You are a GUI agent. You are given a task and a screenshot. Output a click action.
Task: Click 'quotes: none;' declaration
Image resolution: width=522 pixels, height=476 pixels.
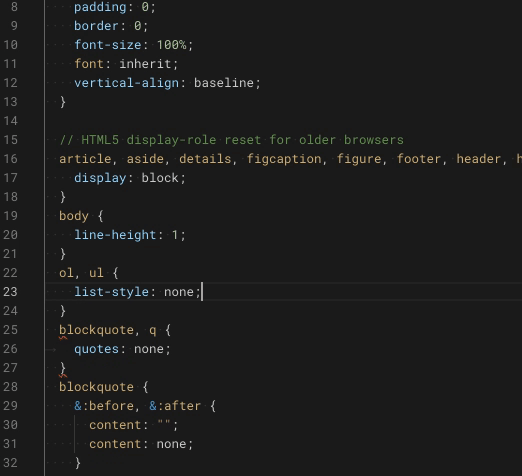coord(122,349)
